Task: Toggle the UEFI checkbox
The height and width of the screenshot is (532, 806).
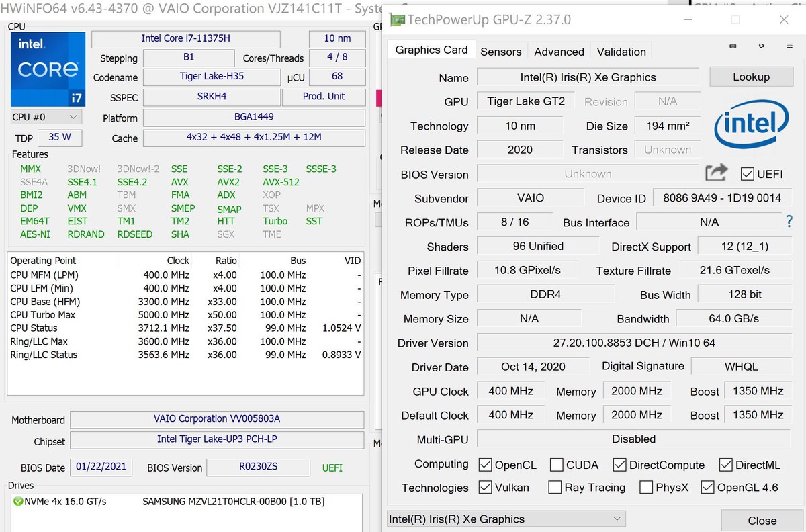Action: coord(747,174)
